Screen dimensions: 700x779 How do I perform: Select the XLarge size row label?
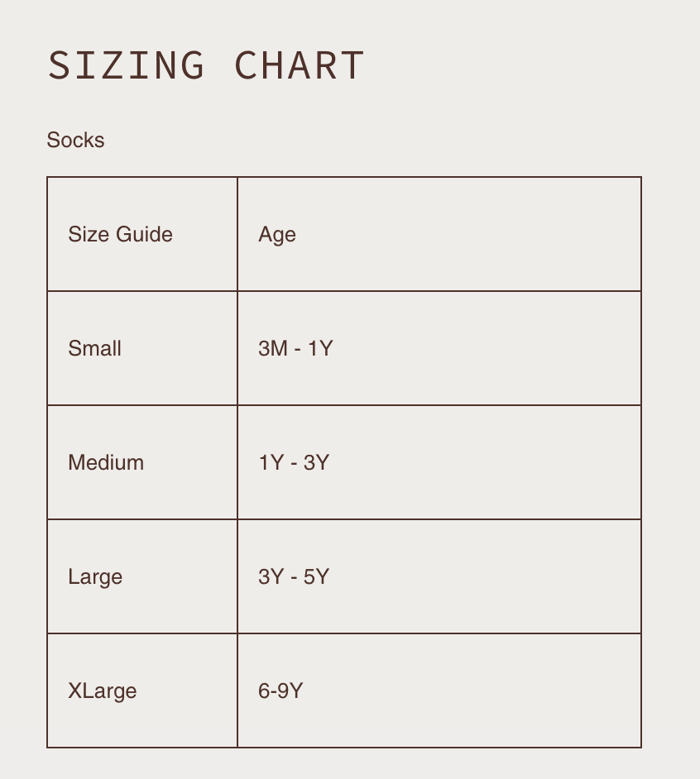coord(103,691)
